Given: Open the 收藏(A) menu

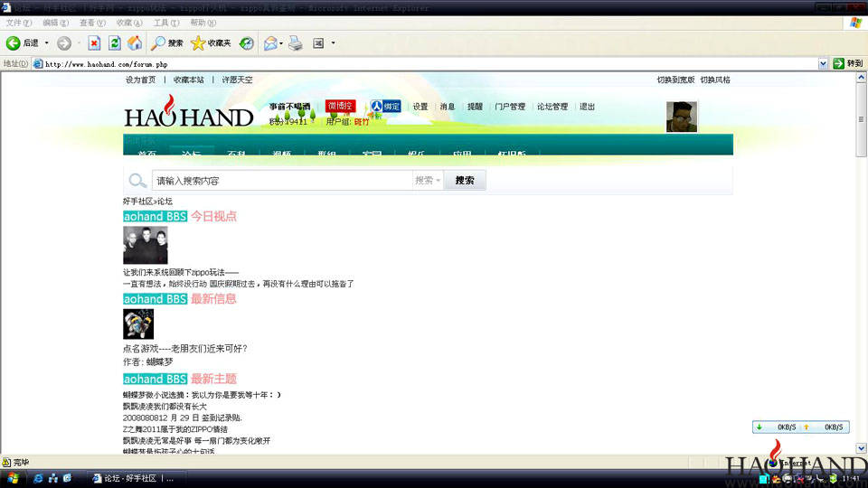Looking at the screenshot, I should pyautogui.click(x=129, y=23).
